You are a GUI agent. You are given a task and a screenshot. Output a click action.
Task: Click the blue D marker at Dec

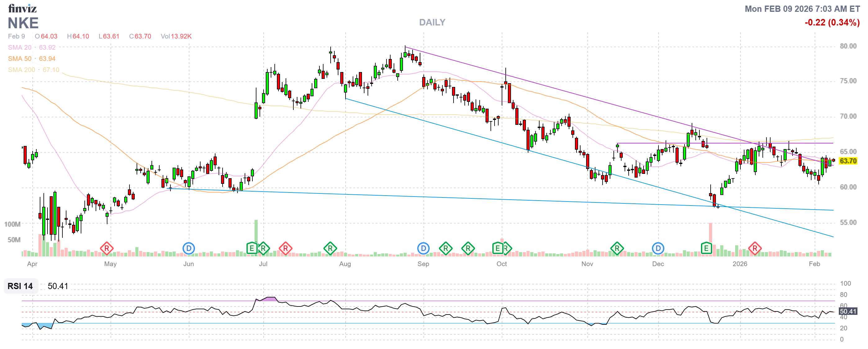[x=658, y=249]
